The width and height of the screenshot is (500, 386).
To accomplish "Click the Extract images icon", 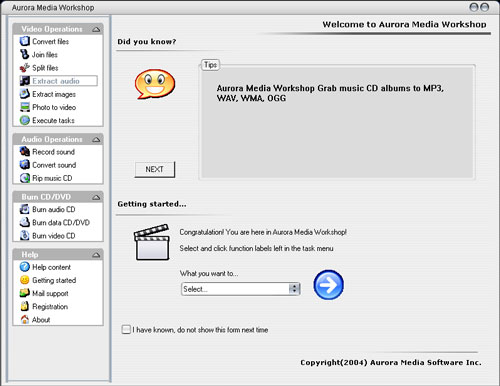I will coord(25,94).
